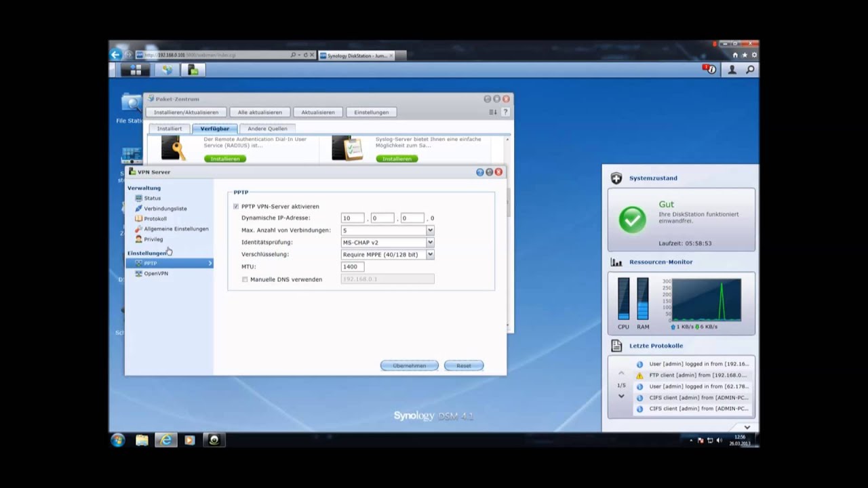Viewport: 868px width, 488px height.
Task: Open the VPN Server help icon
Action: [480, 172]
